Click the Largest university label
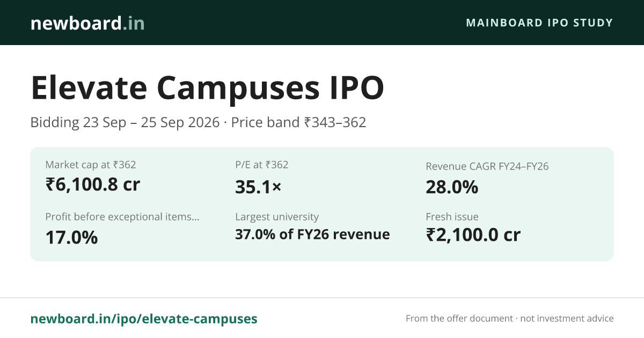 tap(277, 217)
